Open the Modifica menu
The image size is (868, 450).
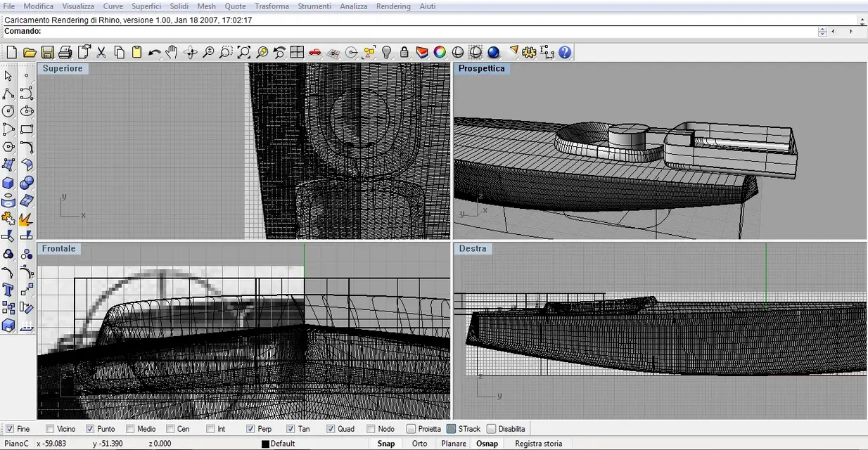click(39, 6)
